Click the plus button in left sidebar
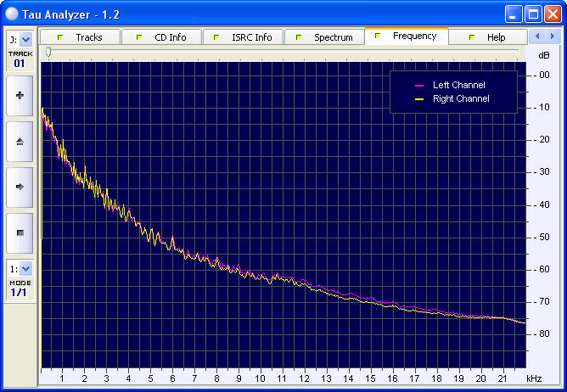Viewport: 567px width, 392px height. click(x=20, y=96)
